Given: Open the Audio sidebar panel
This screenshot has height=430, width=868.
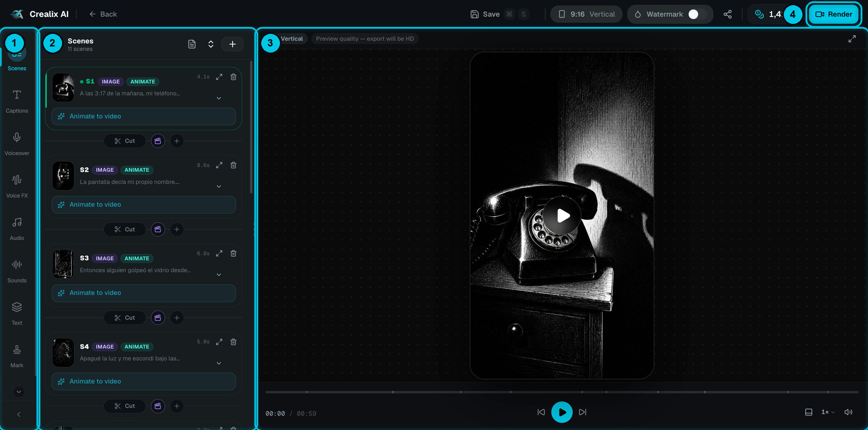Looking at the screenshot, I should point(17,229).
